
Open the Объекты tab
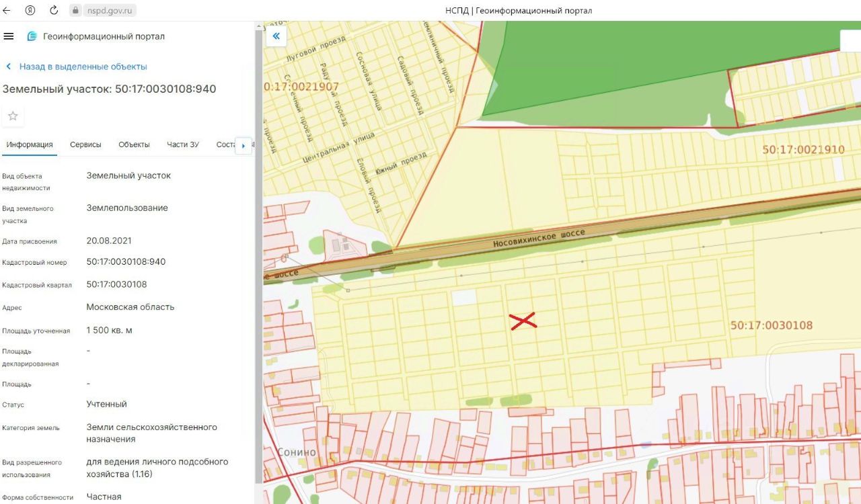coord(134,144)
